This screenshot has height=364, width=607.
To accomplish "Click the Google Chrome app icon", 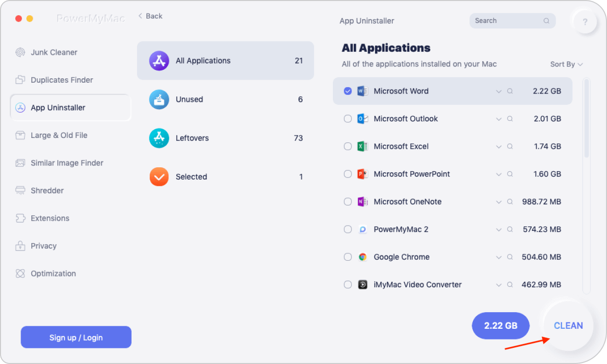I will click(362, 257).
